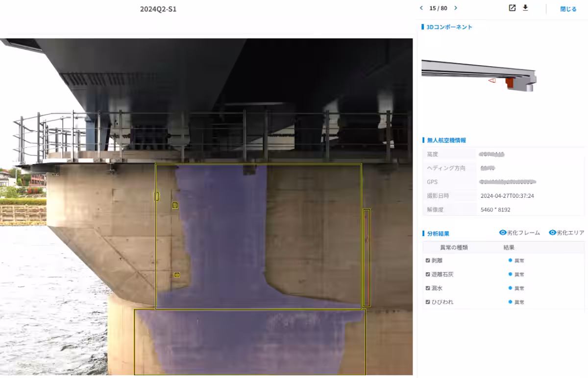Select the large yellow degradation frame on pier
Image resolution: width=588 pixels, height=378 pixels.
click(x=258, y=235)
